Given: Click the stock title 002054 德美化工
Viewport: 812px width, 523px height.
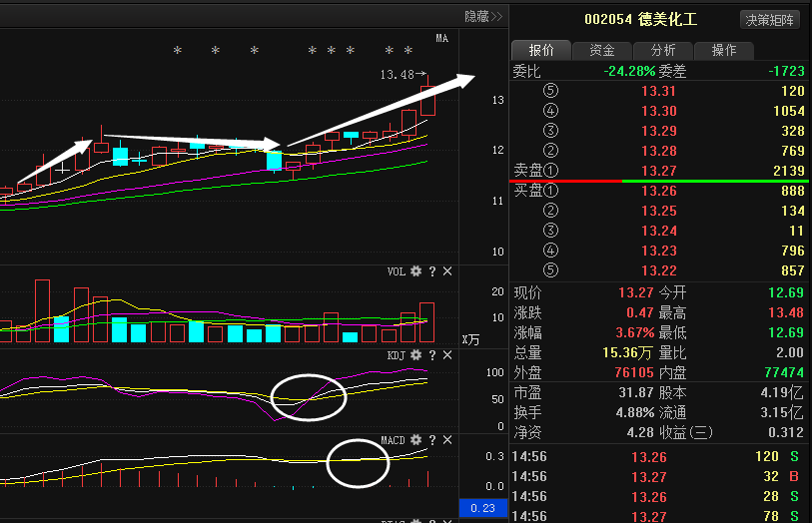Looking at the screenshot, I should coord(640,20).
